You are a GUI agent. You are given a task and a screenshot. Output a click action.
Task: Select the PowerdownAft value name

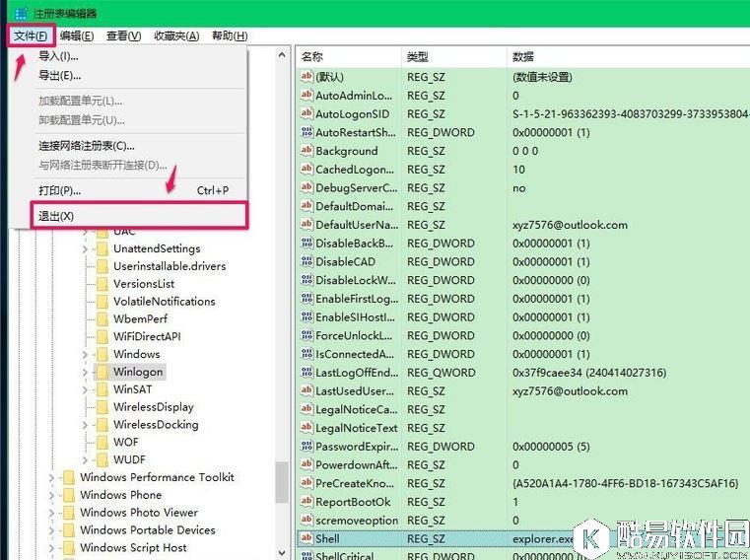[x=357, y=464]
